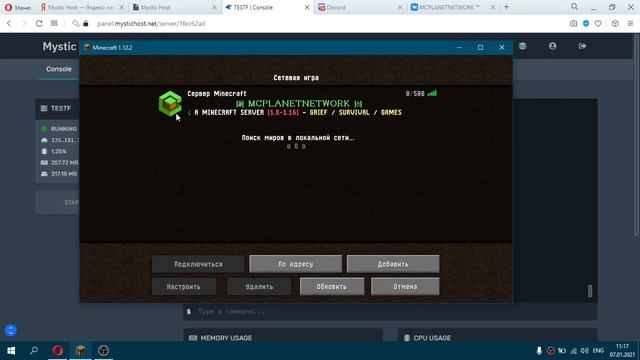Click the 1.25% CPU load value
This screenshot has width=640, height=360.
[x=59, y=151]
